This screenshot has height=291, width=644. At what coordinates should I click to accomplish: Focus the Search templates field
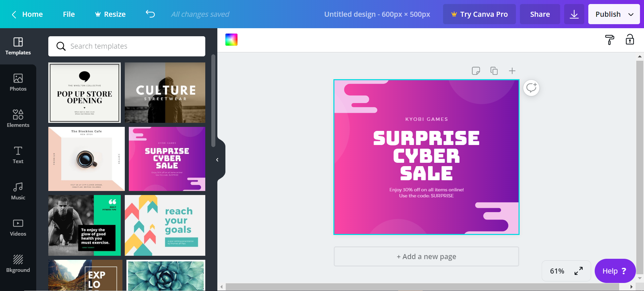click(x=127, y=46)
